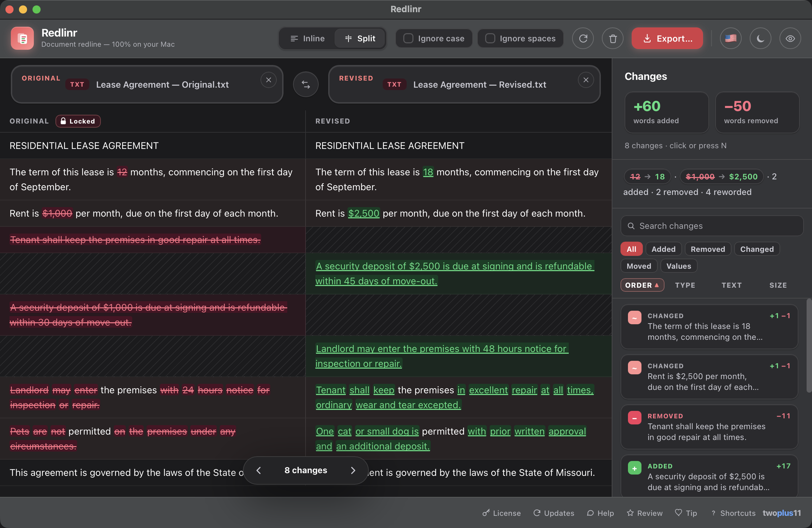Click the refresh comparison icon
Screen dimensions: 812x528
click(583, 39)
